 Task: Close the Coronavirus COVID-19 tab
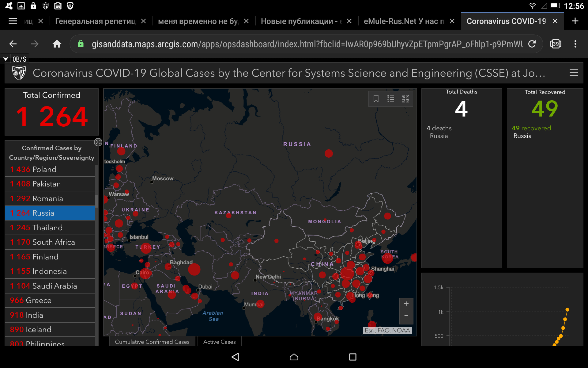point(555,21)
